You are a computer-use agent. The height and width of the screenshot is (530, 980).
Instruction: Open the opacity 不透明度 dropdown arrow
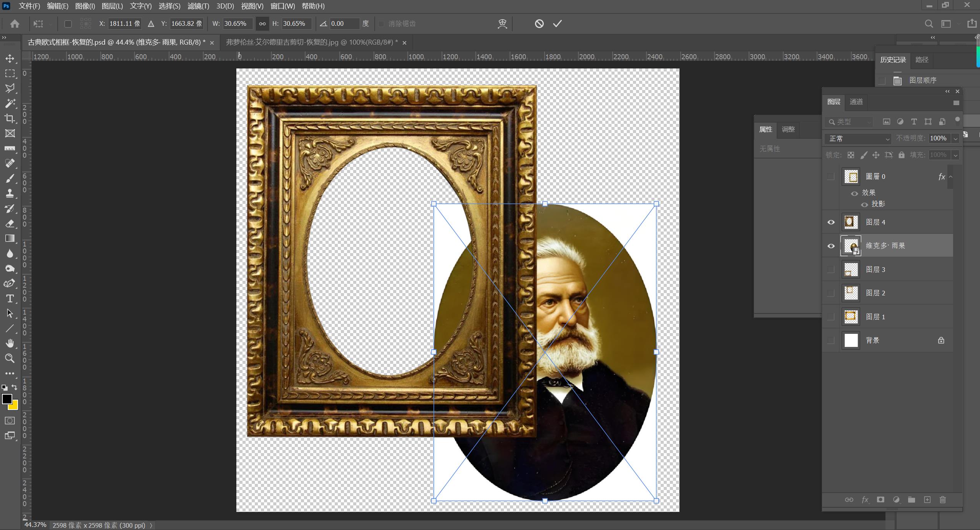[955, 138]
